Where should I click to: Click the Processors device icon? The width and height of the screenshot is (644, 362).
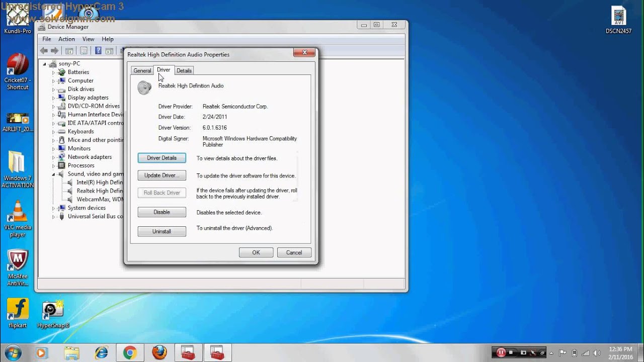62,165
